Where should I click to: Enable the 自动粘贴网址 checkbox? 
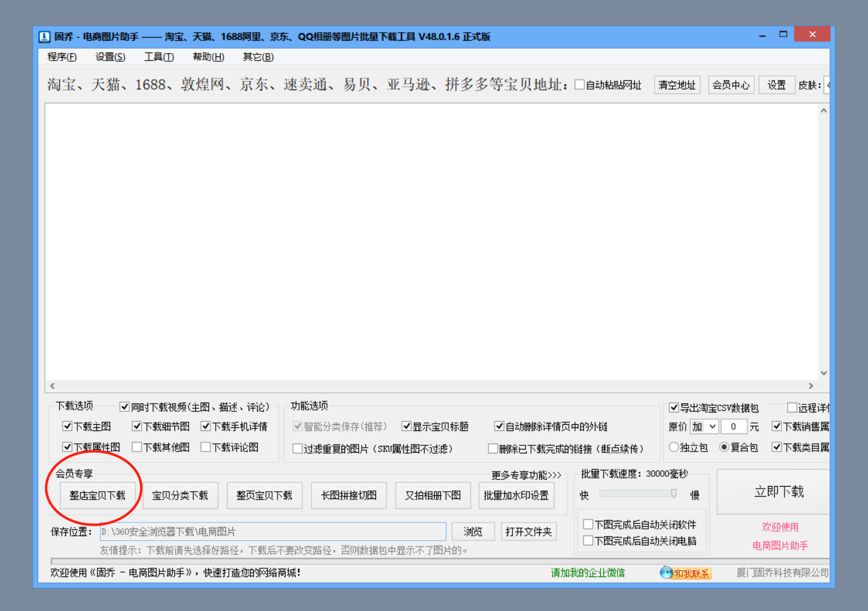click(x=579, y=84)
